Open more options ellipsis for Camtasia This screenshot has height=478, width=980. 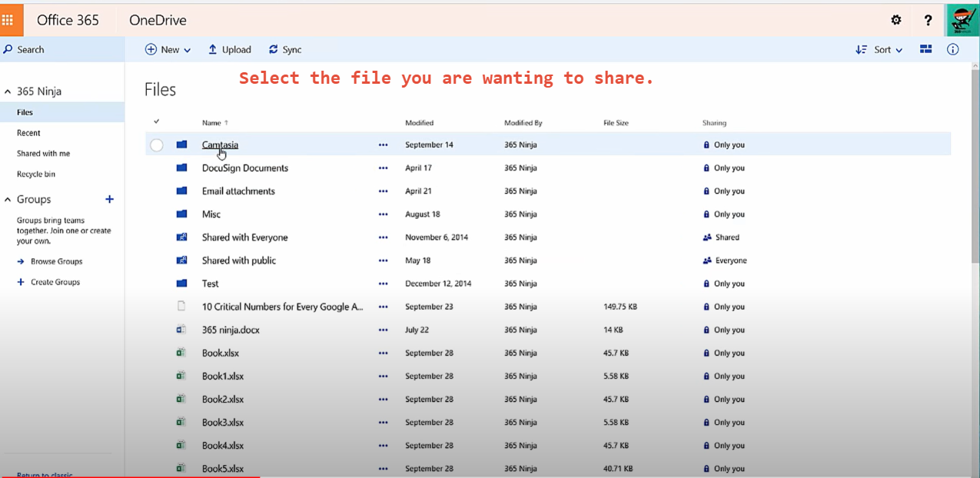383,144
